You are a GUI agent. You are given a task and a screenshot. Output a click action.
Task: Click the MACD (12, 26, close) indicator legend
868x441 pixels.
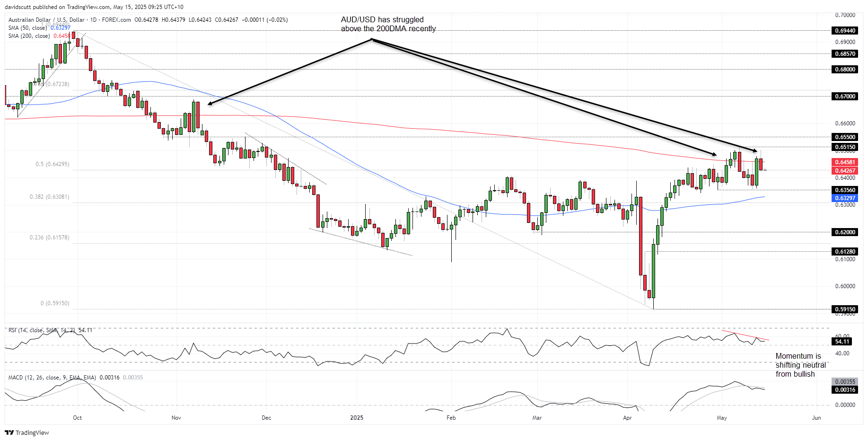[76, 378]
